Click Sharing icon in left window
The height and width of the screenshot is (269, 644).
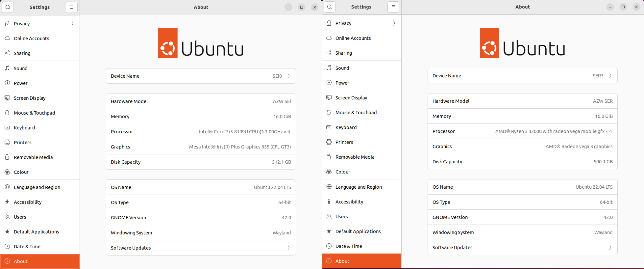coord(7,53)
